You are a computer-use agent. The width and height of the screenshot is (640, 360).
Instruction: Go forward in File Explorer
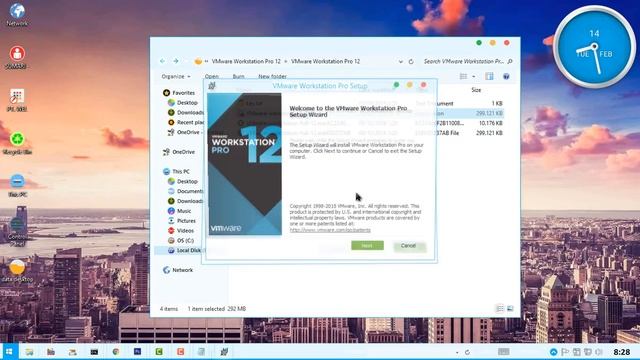(176, 61)
